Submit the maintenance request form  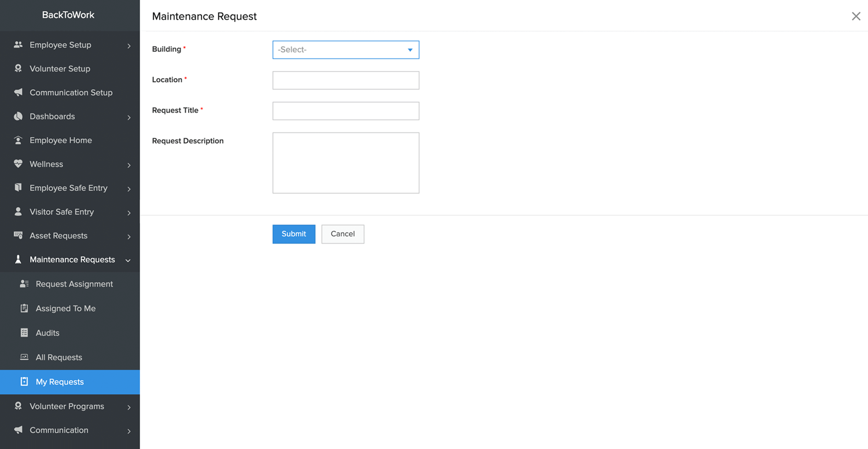(x=293, y=234)
